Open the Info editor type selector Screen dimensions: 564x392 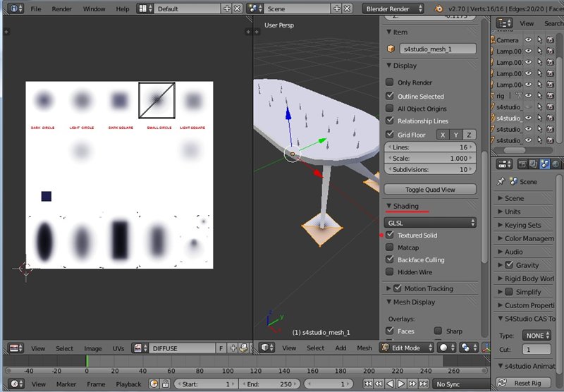(16, 8)
